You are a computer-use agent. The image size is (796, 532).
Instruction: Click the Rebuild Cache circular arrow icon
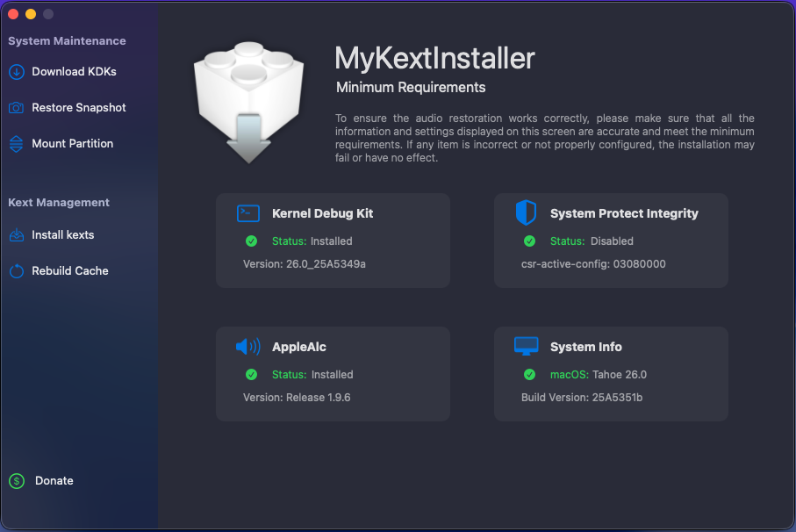(x=17, y=271)
